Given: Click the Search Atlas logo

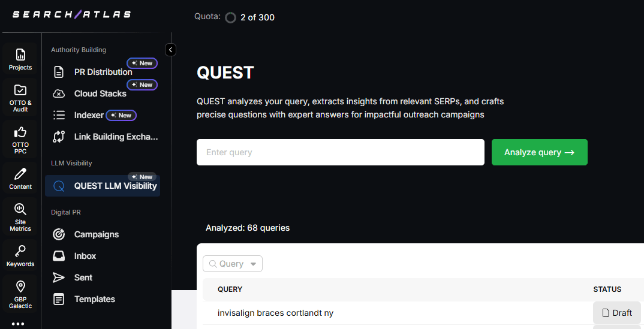Looking at the screenshot, I should [x=71, y=14].
